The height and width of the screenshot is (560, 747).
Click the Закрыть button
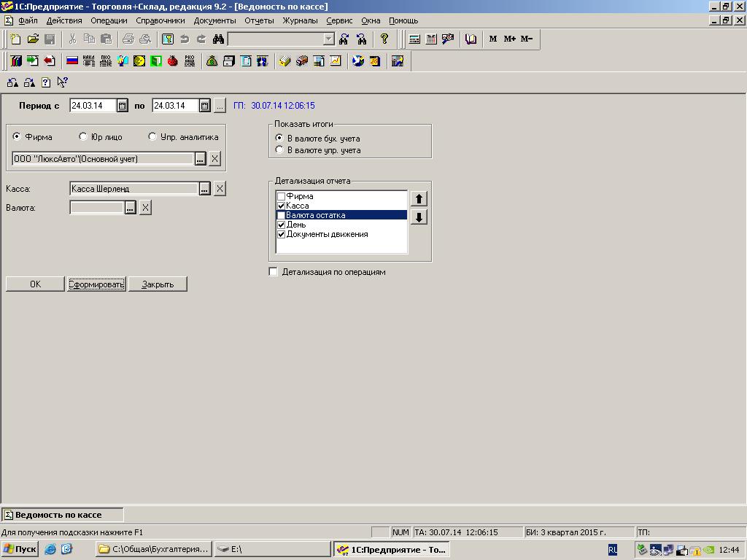158,284
